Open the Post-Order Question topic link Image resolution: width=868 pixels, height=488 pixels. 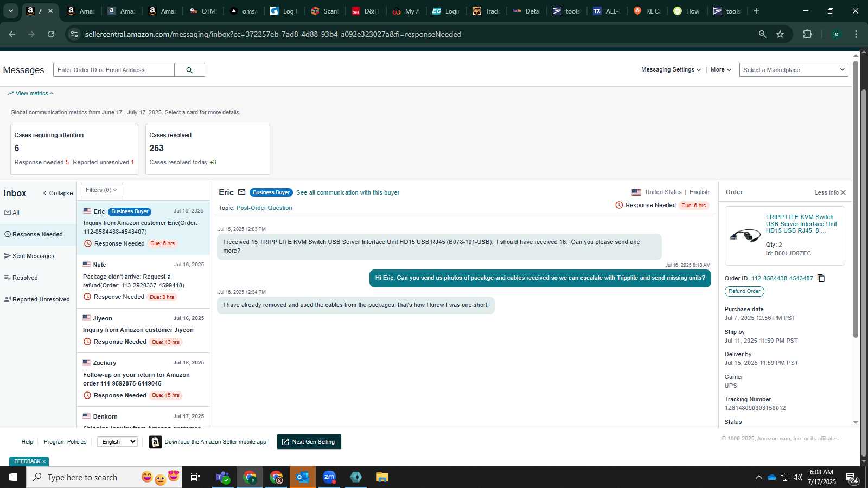[264, 208]
